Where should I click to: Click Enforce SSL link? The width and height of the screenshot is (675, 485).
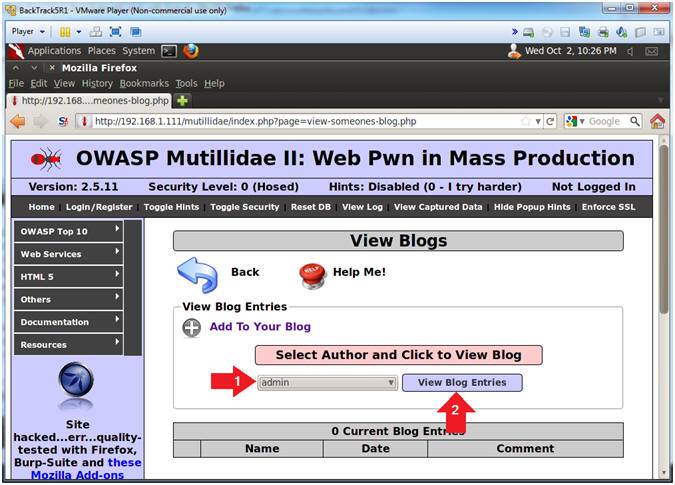coord(608,207)
